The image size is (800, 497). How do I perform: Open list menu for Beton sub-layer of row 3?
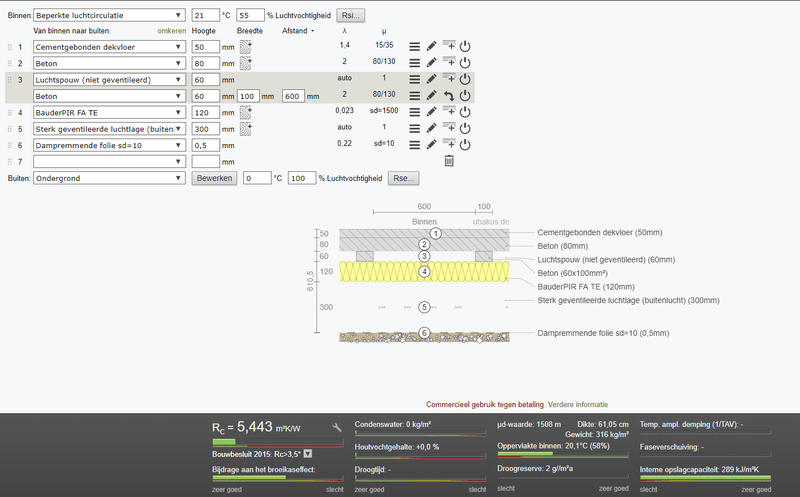415,95
